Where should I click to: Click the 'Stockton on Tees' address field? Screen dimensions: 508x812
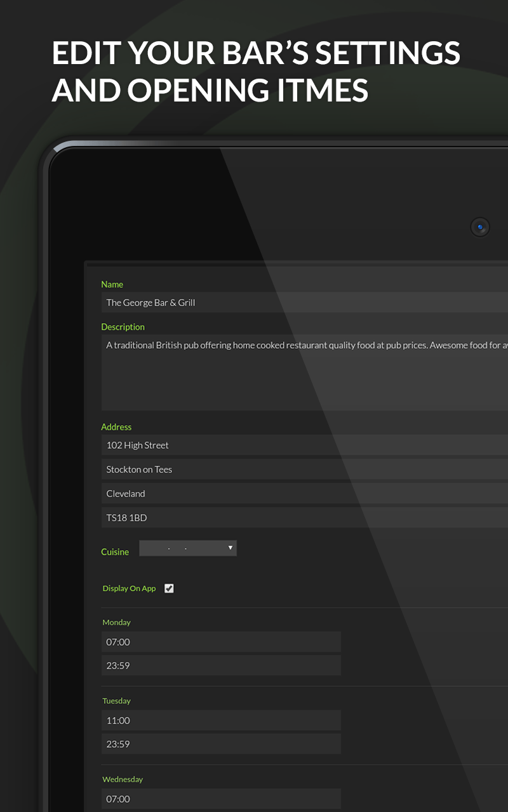point(305,469)
